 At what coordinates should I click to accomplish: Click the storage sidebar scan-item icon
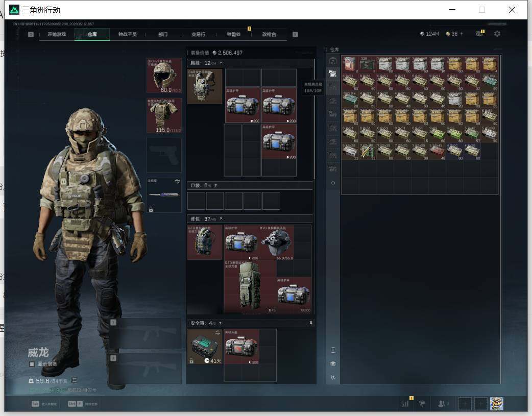(x=333, y=350)
